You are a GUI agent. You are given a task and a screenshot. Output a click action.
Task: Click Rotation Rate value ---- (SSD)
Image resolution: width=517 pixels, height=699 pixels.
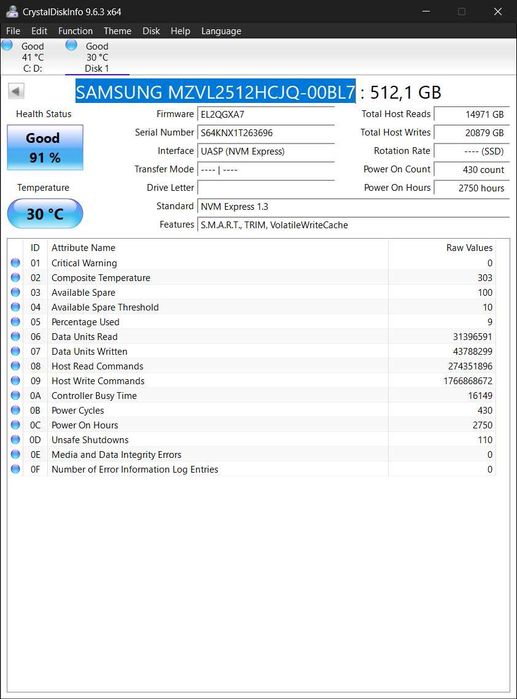coord(472,151)
